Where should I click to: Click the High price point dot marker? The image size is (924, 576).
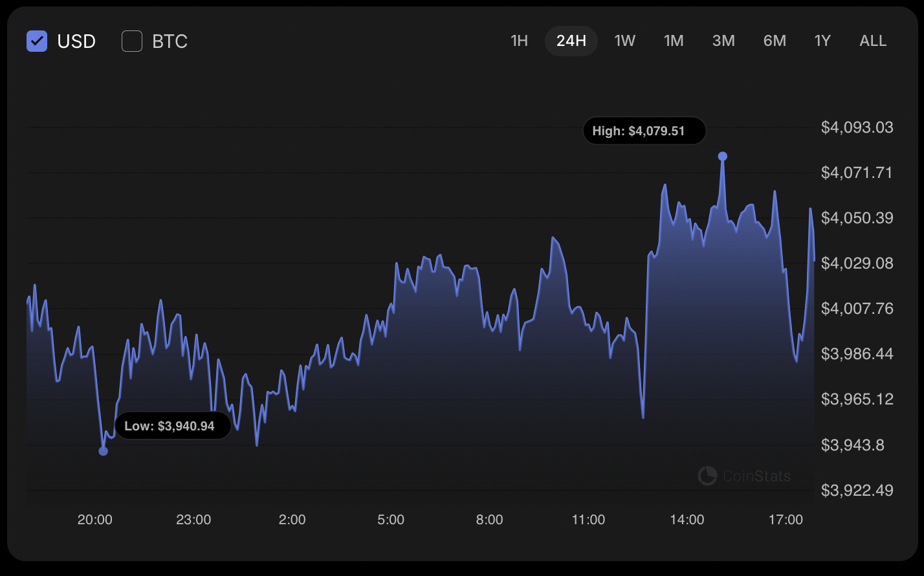click(x=723, y=156)
